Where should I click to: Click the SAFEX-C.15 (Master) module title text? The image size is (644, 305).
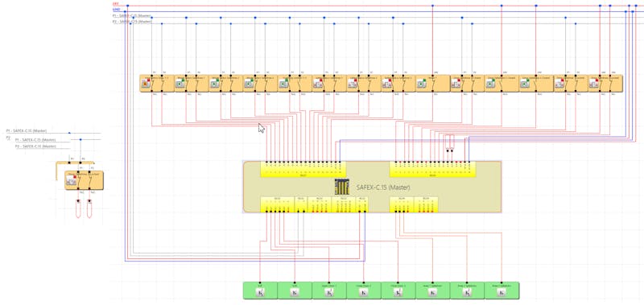[x=383, y=188]
